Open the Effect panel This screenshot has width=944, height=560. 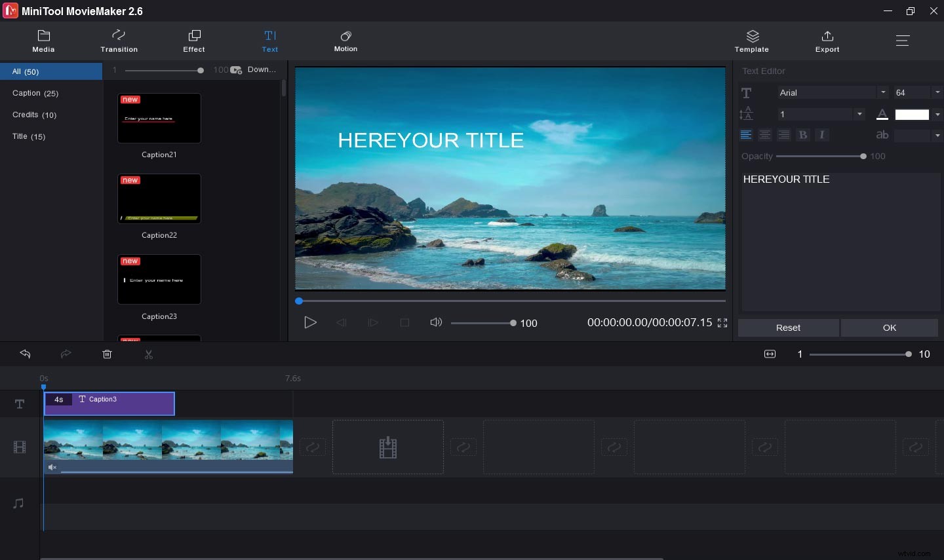[x=193, y=41]
